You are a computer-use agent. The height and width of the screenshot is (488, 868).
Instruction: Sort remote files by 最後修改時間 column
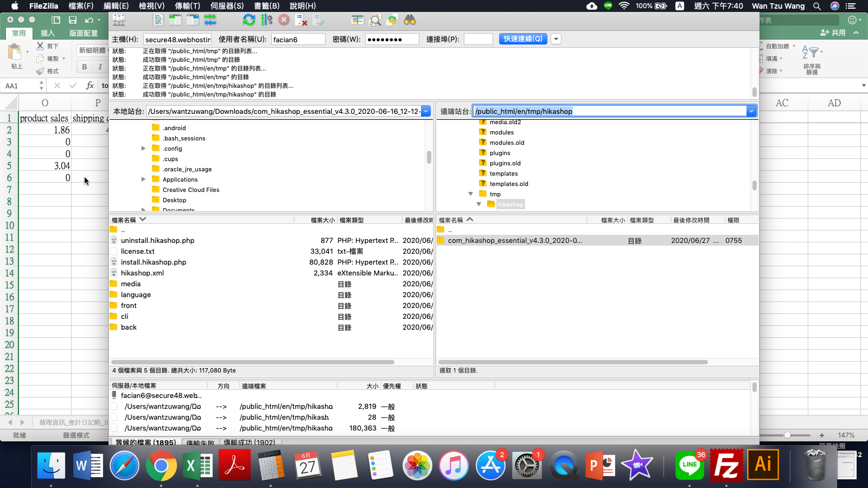tap(691, 220)
